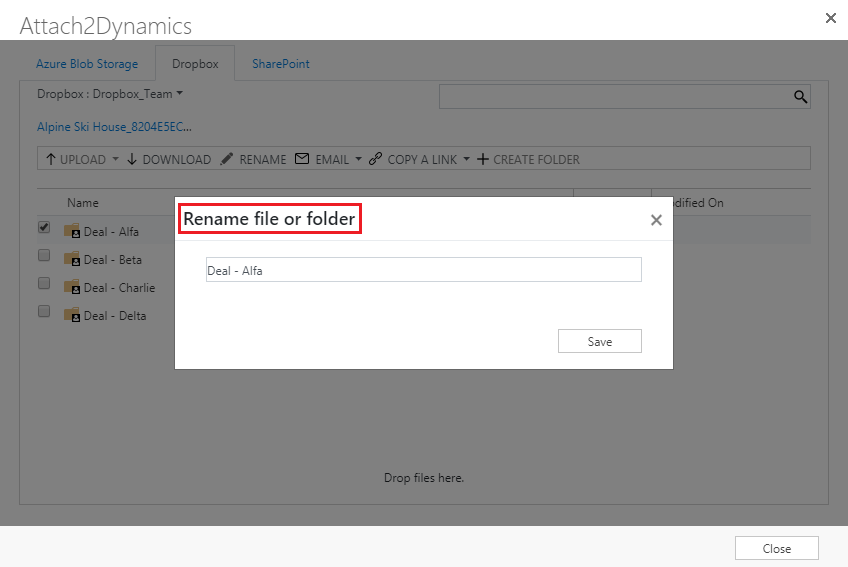
Task: Click the copy link chain icon
Action: [x=375, y=159]
